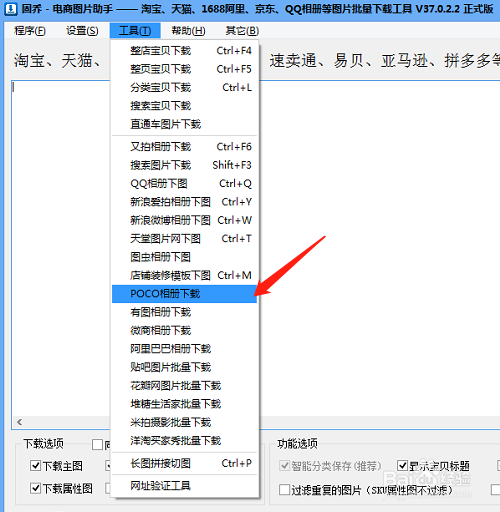Toggle the 下载属性图 checkbox

35,488
